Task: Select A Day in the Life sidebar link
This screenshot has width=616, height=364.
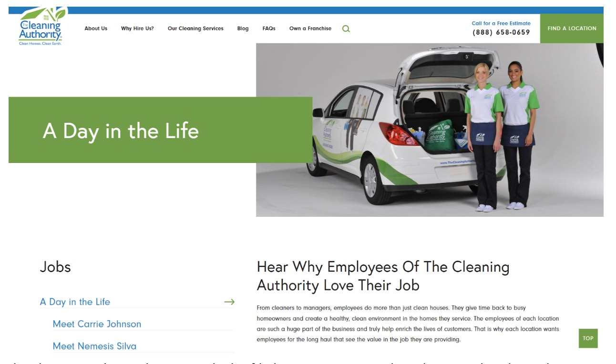Action: pos(75,302)
